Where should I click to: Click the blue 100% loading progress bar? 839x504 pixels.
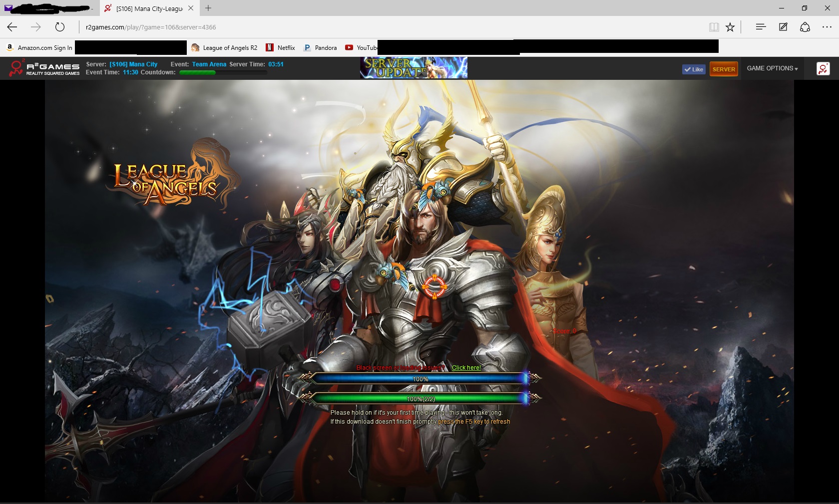click(x=420, y=379)
